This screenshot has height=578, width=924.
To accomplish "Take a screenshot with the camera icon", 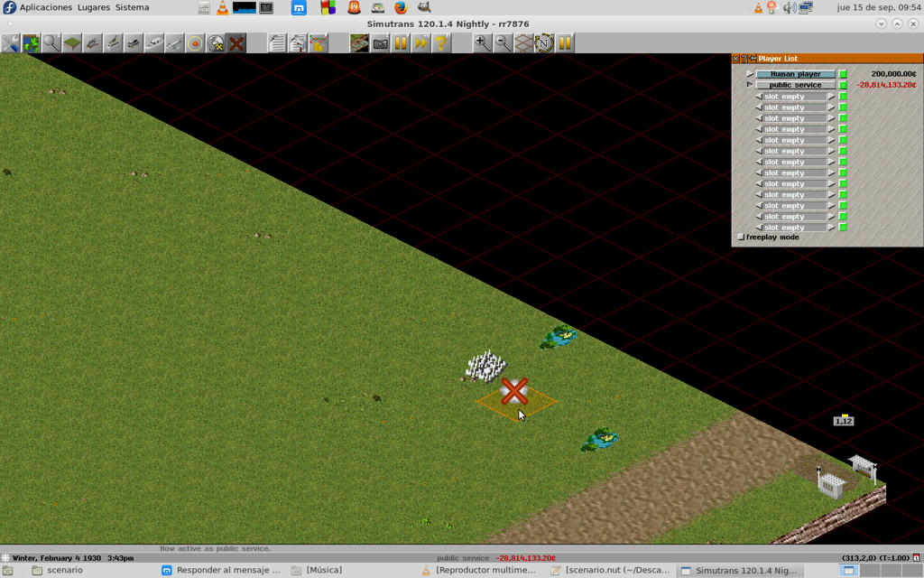I will point(380,43).
